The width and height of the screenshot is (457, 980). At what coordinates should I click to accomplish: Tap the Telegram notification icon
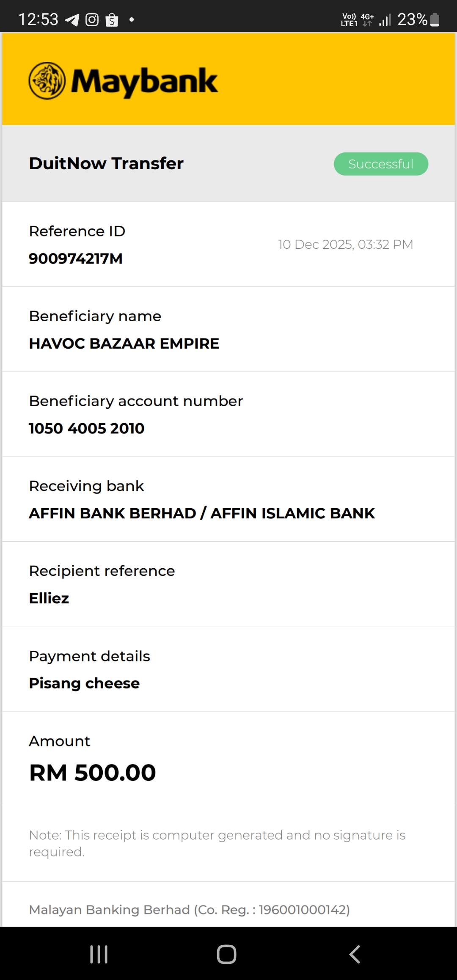point(72,20)
